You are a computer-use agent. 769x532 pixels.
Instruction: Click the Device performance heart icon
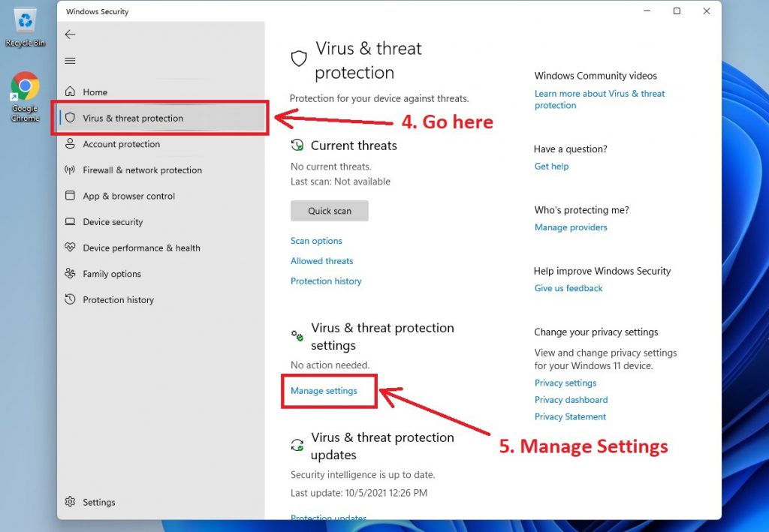(70, 247)
